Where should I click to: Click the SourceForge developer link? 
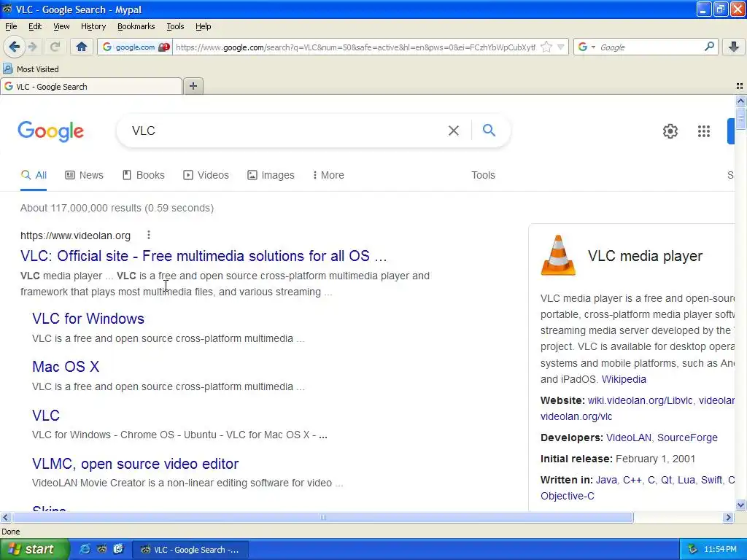point(687,437)
